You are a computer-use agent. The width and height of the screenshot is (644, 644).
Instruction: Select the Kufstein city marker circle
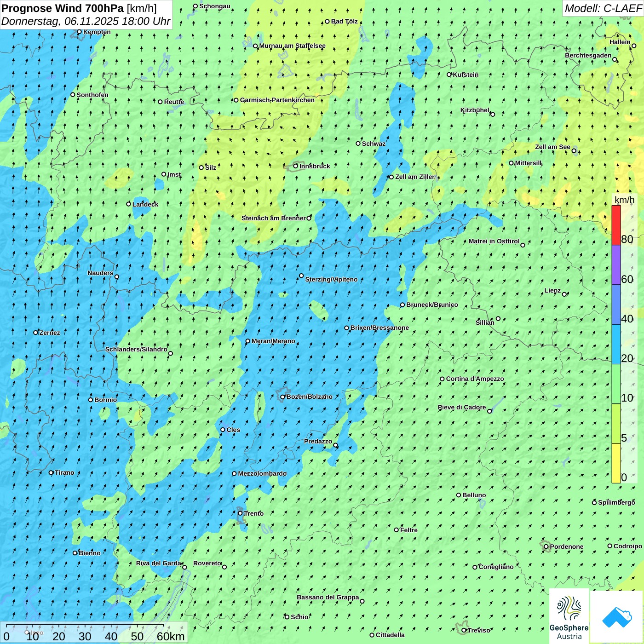[449, 75]
